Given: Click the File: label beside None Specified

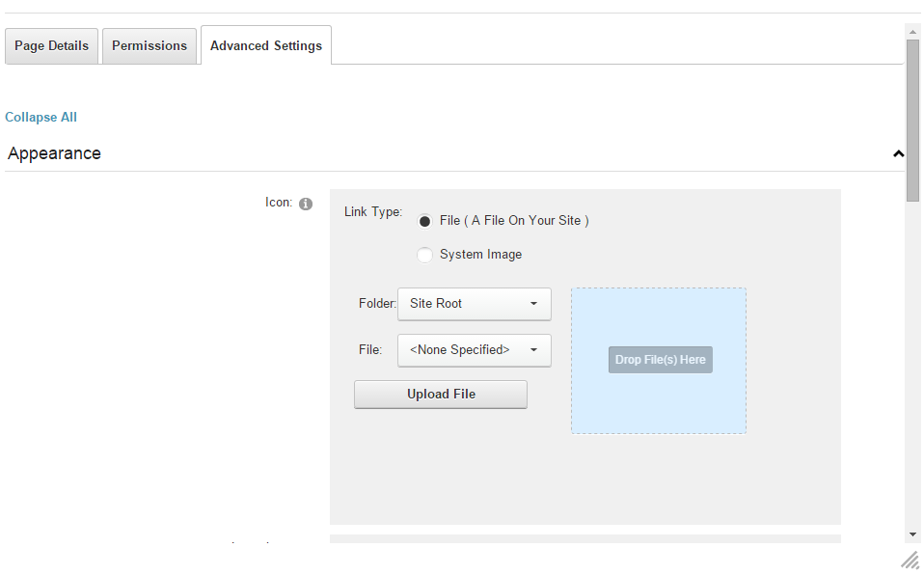Looking at the screenshot, I should point(370,349).
